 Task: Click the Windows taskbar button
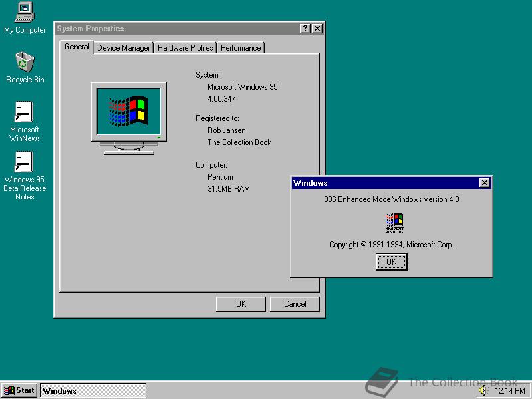[93, 390]
